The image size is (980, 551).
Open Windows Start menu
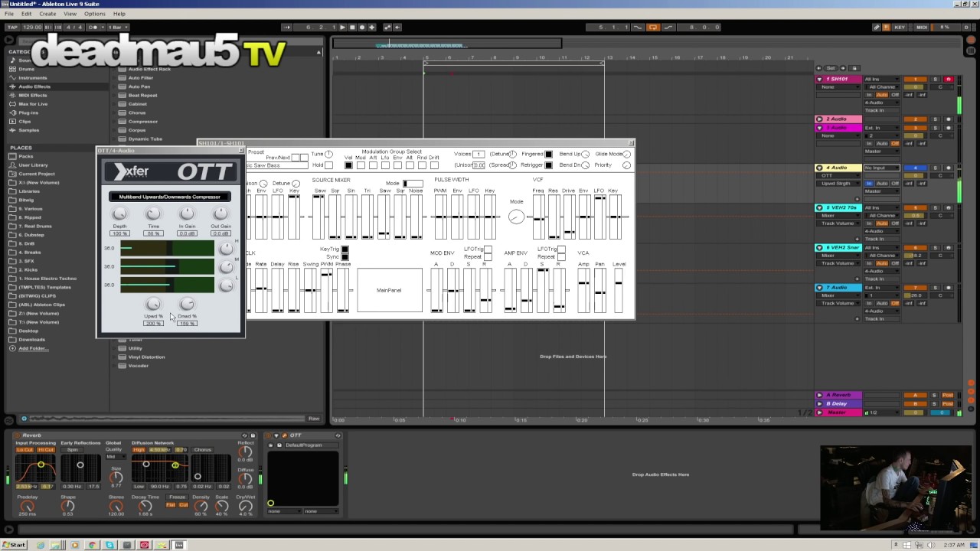[x=14, y=545]
